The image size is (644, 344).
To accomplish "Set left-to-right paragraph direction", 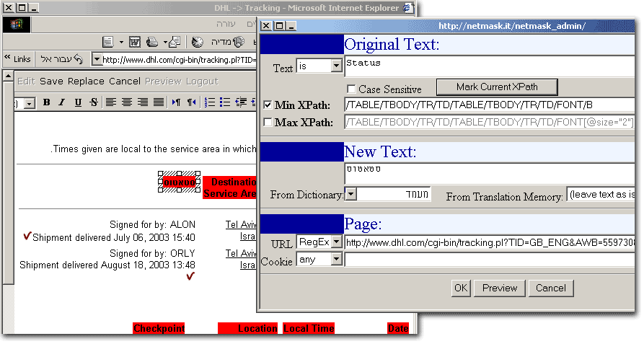I will click(176, 102).
